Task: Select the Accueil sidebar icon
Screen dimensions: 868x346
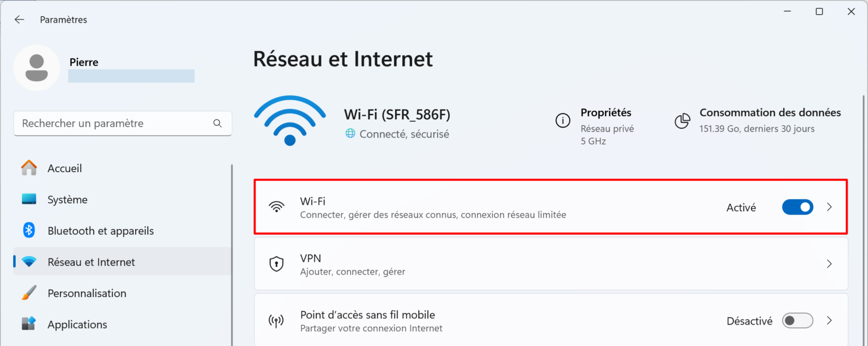Action: (x=28, y=168)
